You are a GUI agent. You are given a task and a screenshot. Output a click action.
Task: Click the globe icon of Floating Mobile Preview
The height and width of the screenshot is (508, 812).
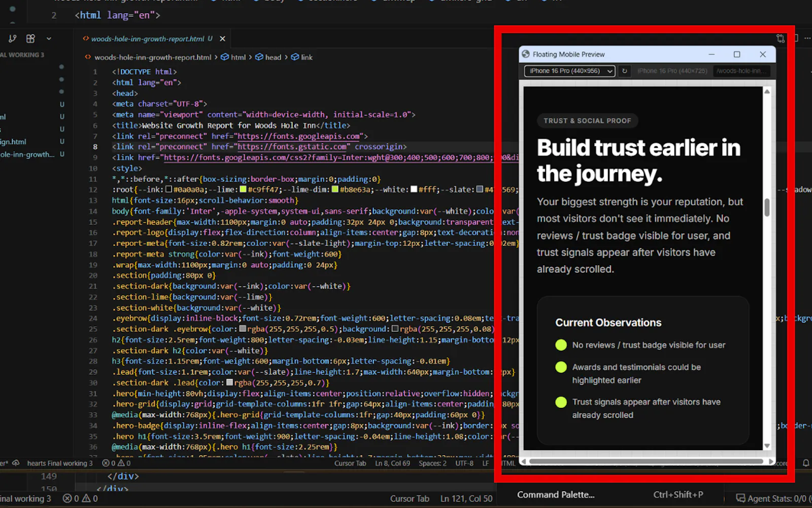[x=526, y=54]
